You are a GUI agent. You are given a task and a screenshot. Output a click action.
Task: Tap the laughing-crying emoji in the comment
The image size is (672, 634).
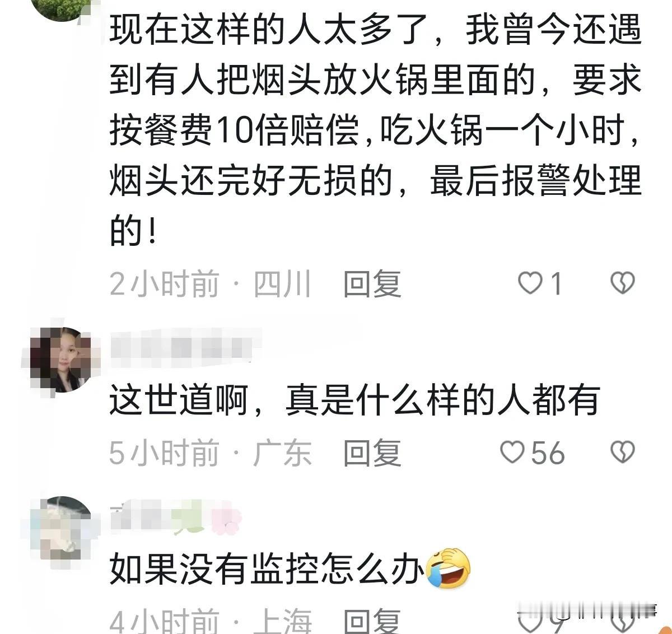pos(448,568)
